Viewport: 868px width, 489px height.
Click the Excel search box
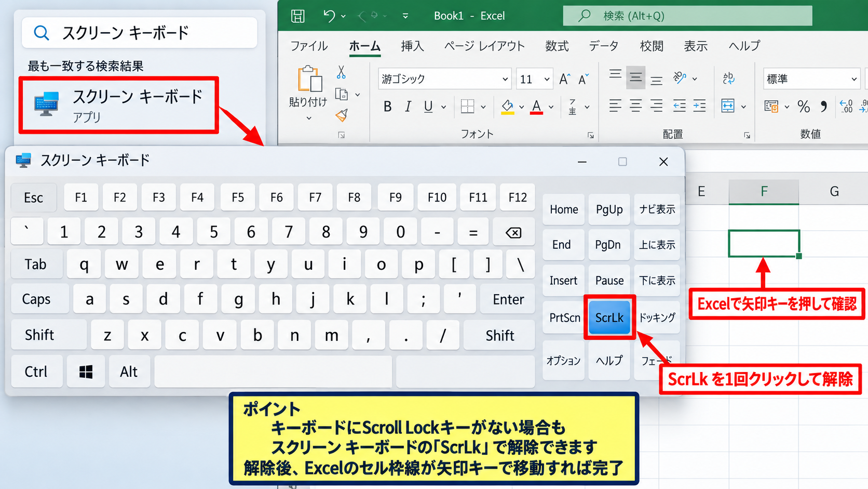pyautogui.click(x=687, y=16)
